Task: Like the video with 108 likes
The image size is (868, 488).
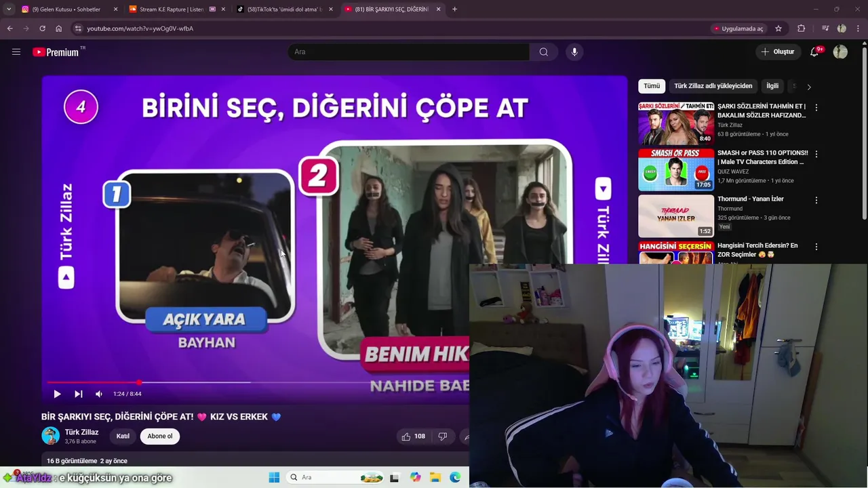Action: [x=413, y=436]
